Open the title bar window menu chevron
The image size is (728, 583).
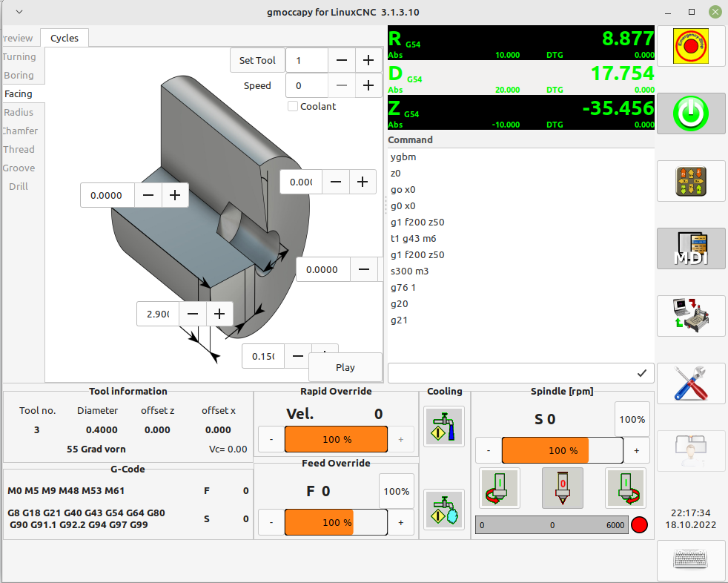[19, 12]
